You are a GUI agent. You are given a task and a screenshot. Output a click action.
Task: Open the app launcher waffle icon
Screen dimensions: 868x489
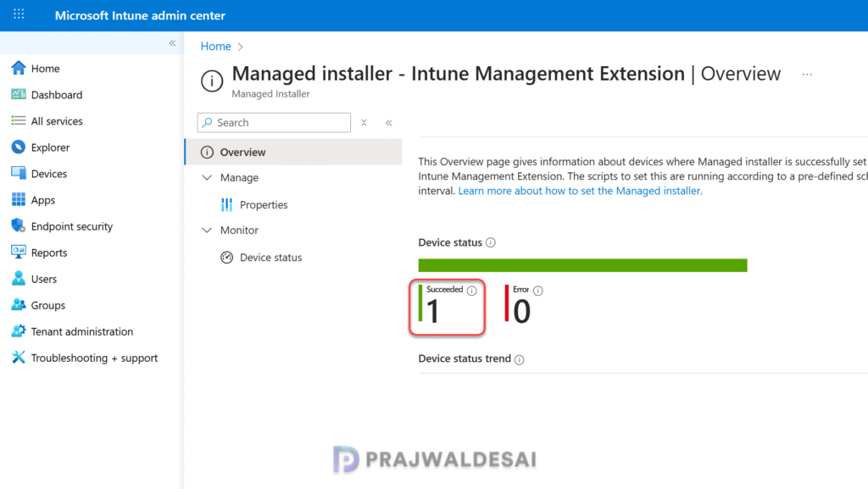[19, 14]
